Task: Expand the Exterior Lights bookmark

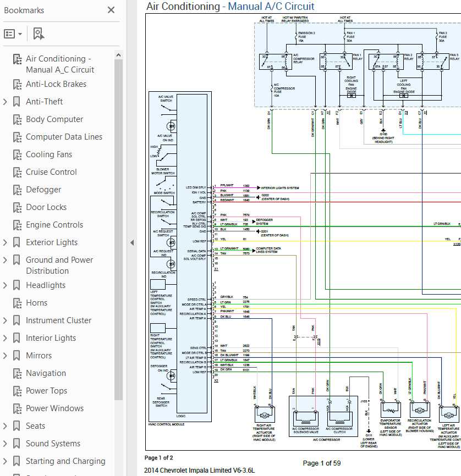Action: click(5, 242)
